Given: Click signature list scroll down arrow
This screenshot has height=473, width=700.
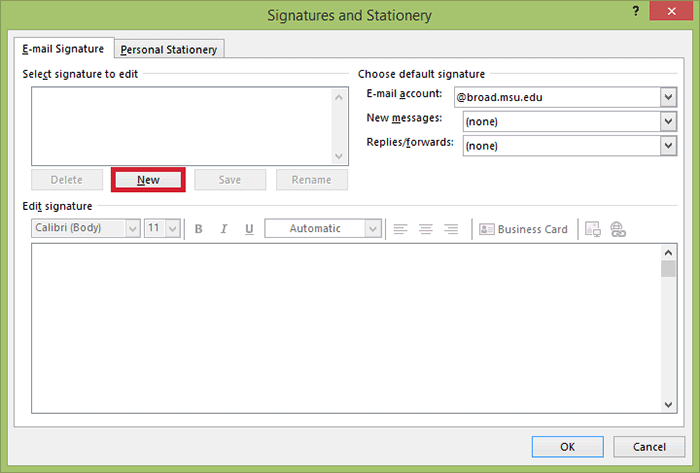Looking at the screenshot, I should tap(339, 156).
